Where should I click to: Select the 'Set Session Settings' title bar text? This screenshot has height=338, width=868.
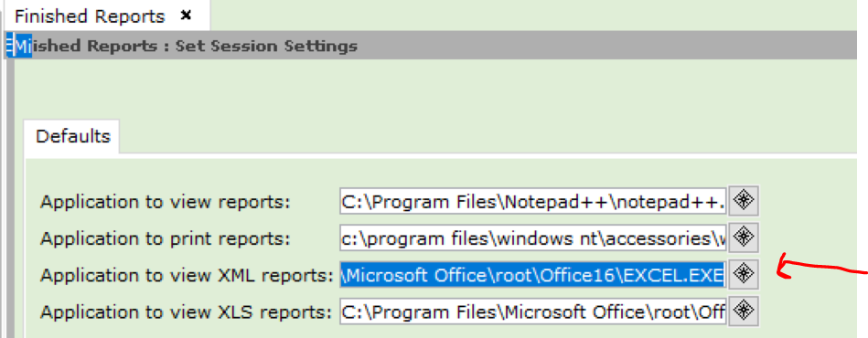(x=266, y=46)
